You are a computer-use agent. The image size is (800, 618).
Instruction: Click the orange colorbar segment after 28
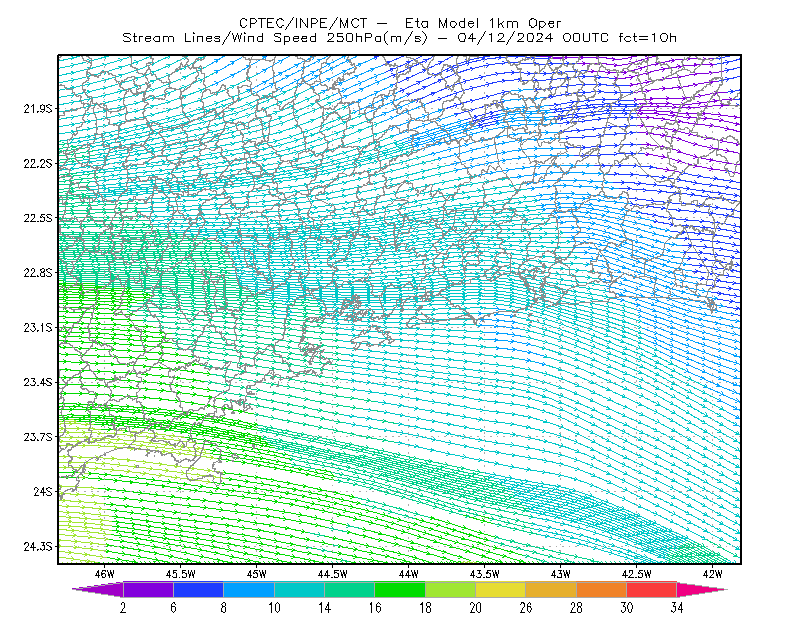[602, 589]
